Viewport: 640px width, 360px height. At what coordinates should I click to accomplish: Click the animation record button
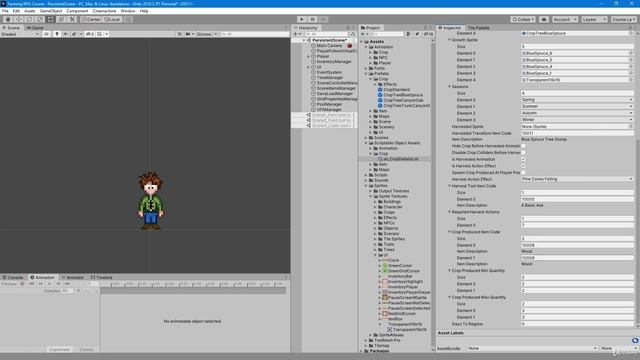22,284
